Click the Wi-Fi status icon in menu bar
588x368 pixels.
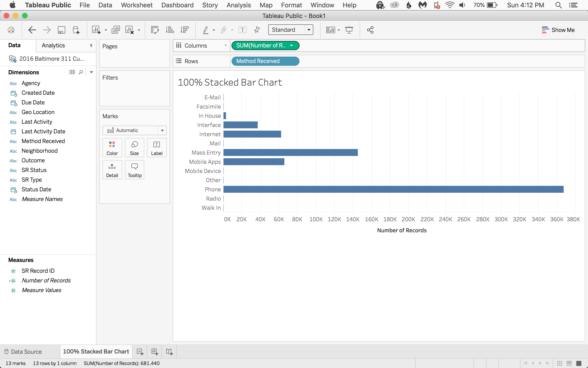(x=450, y=5)
